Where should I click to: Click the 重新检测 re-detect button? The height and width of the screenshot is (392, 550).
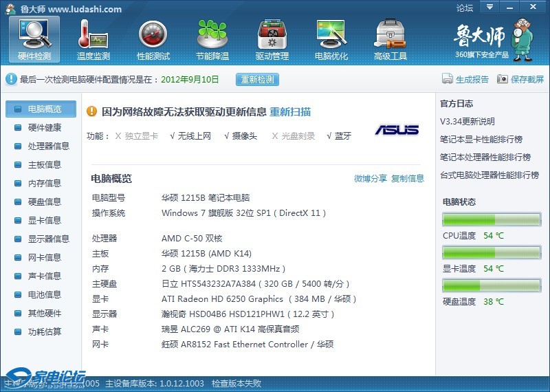tap(257, 79)
